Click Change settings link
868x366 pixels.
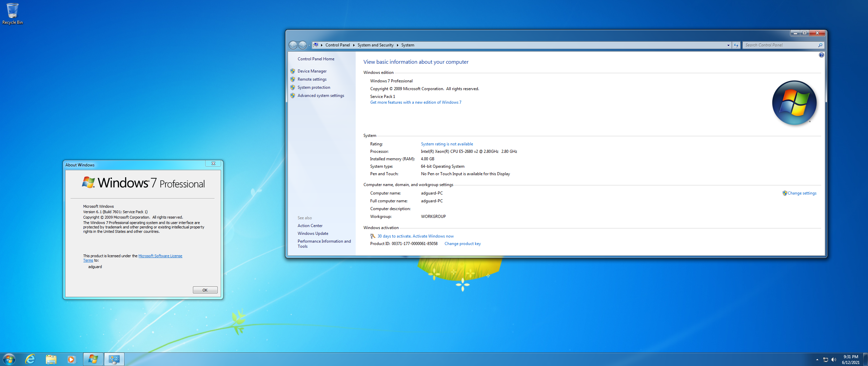pyautogui.click(x=802, y=193)
